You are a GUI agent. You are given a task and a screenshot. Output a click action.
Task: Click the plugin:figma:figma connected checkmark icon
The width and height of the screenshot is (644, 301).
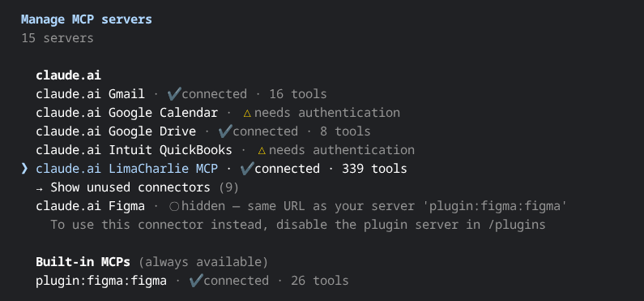196,281
